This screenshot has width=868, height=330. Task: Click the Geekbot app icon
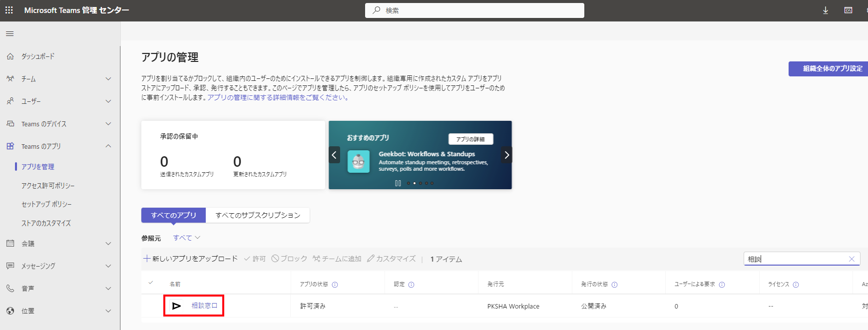point(359,161)
